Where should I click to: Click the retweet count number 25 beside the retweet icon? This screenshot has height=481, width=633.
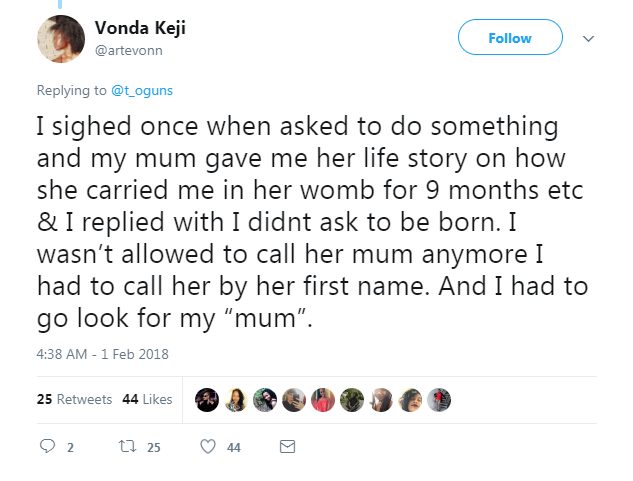coord(153,449)
